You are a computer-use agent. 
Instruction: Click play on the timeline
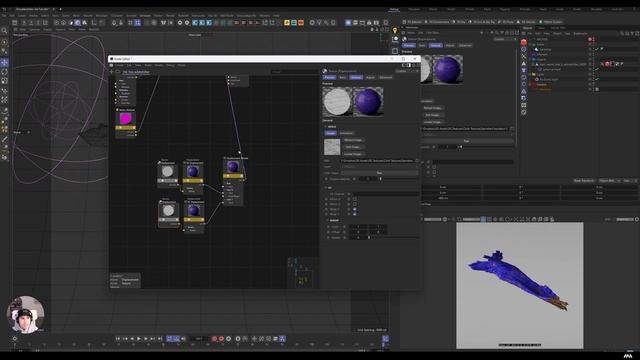tap(139, 339)
